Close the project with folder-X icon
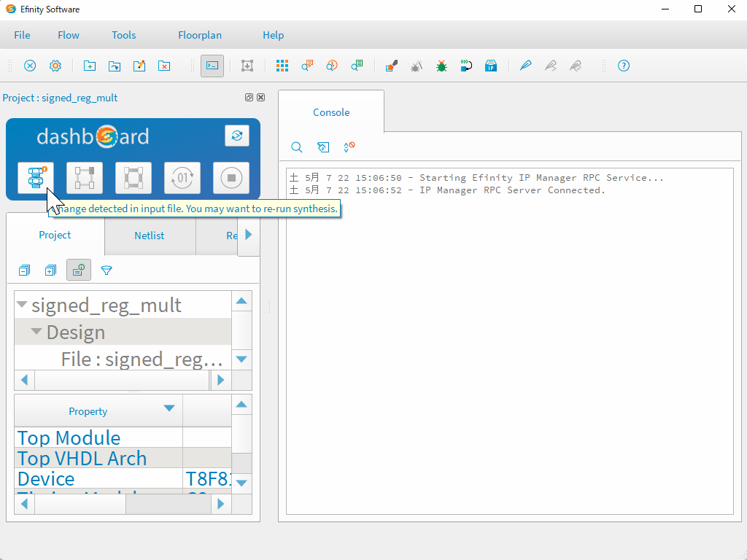 164,66
